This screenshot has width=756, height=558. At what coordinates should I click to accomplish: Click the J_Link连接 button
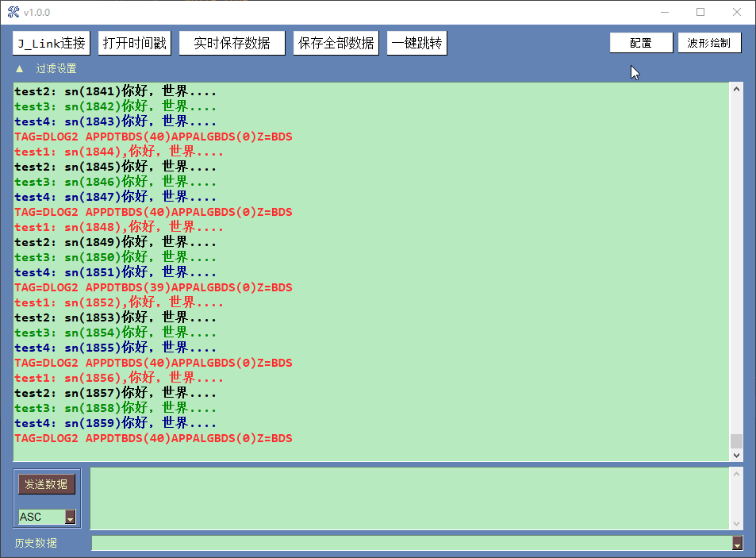[51, 44]
